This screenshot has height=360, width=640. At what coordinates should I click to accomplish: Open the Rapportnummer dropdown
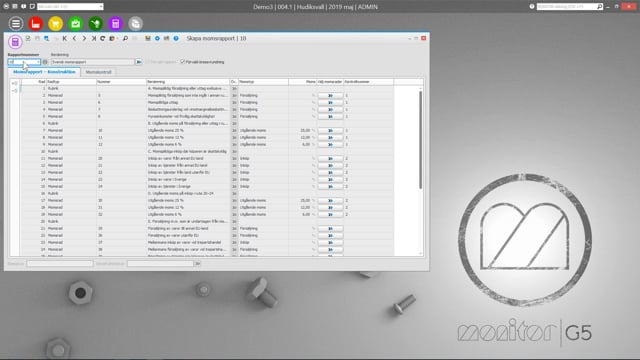38,62
